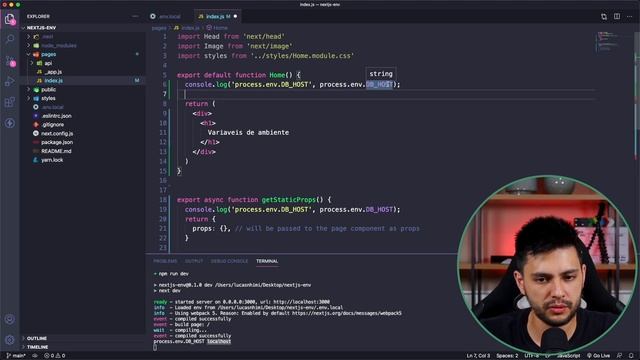Click the feedback icon in status bar
Image resolution: width=640 pixels, height=360 pixels.
(x=620, y=356)
